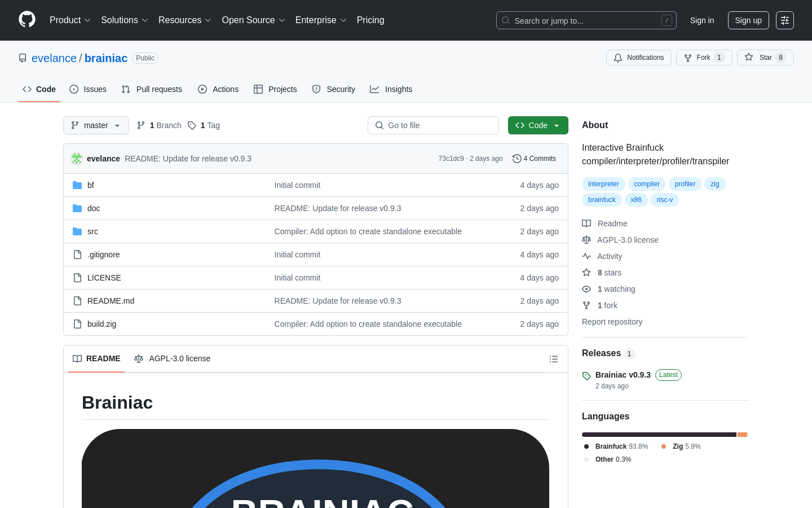
Task: Open the Actions tab
Action: tap(218, 89)
